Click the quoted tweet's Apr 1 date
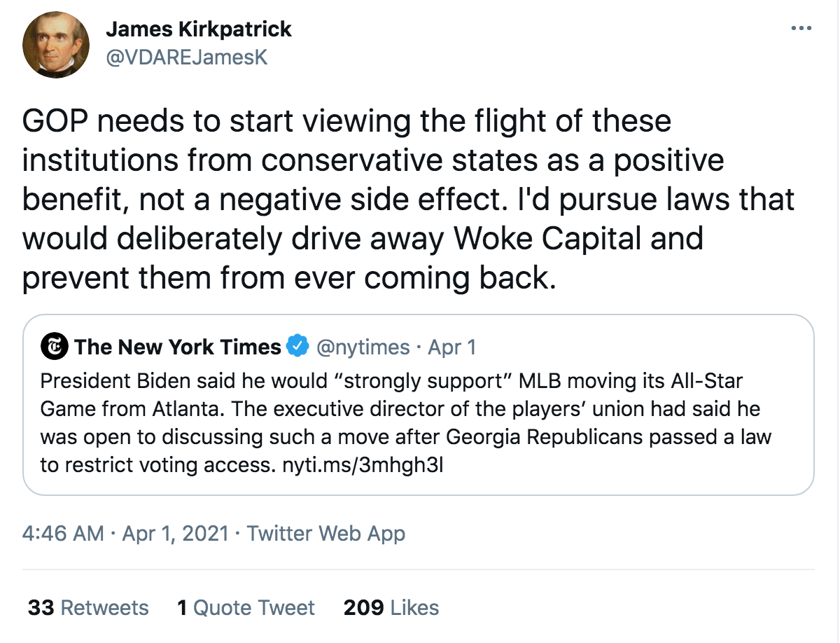Viewport: 840px width, 643px height. (452, 347)
